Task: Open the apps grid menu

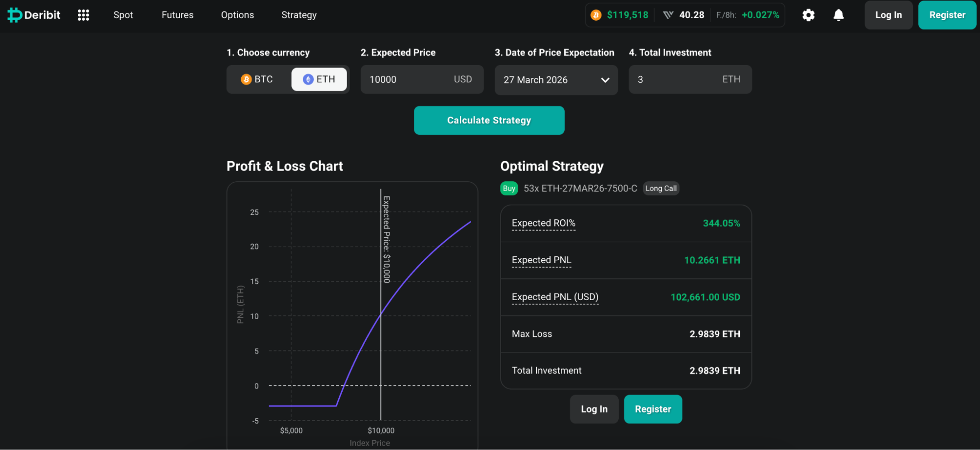Action: click(x=83, y=15)
